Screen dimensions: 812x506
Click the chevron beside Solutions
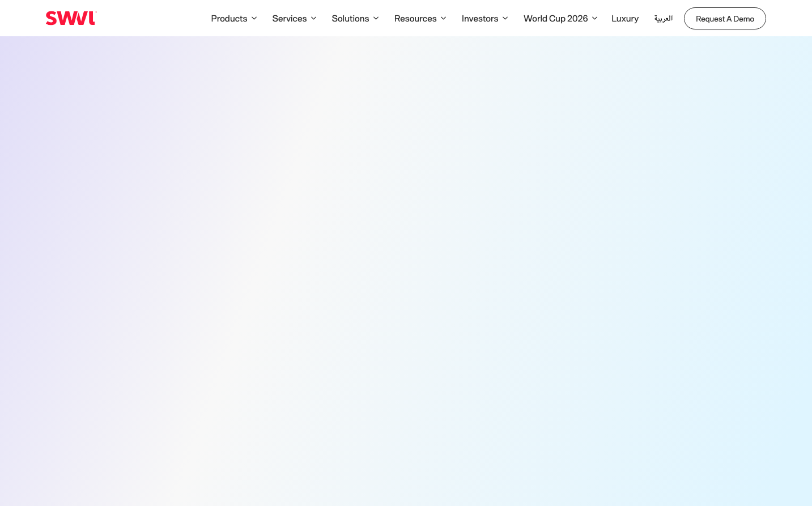click(x=376, y=18)
